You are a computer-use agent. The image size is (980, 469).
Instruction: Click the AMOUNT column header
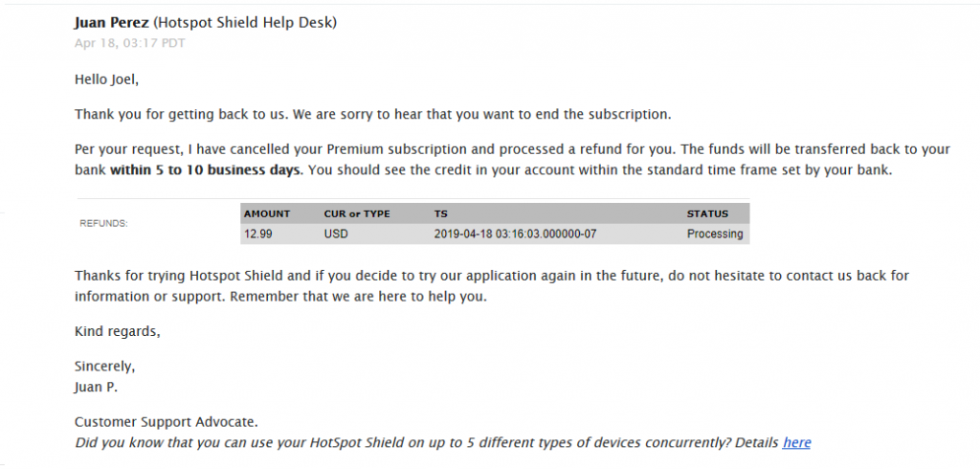pyautogui.click(x=267, y=213)
